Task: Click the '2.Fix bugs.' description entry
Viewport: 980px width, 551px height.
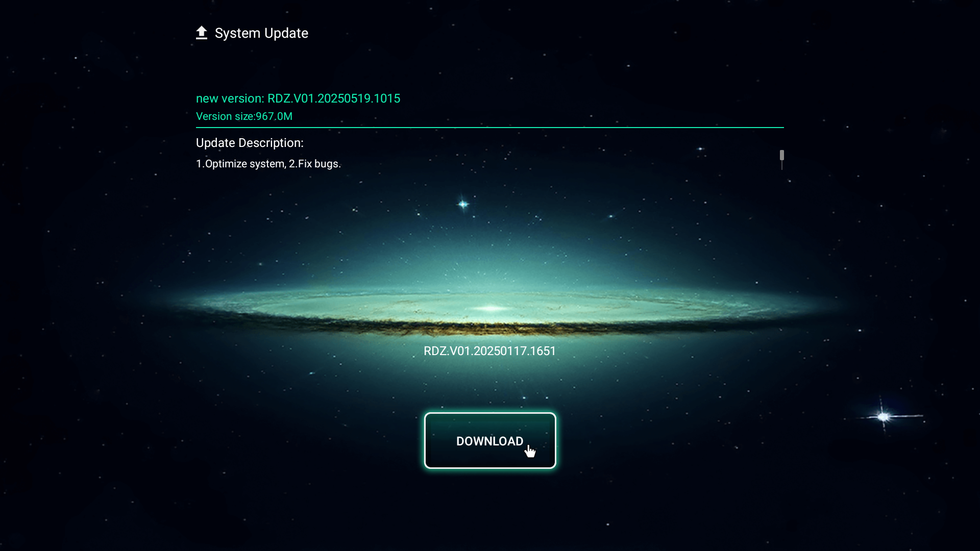Action: click(315, 164)
